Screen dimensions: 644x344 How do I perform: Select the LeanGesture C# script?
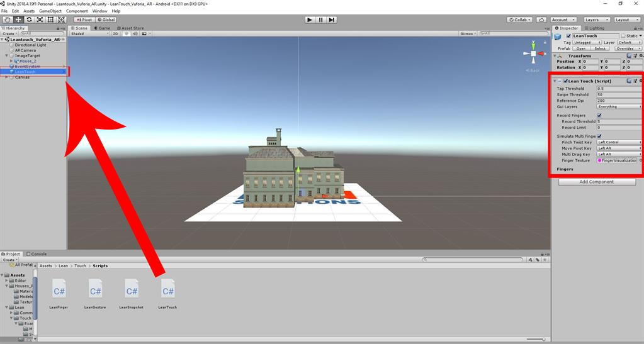pos(95,294)
